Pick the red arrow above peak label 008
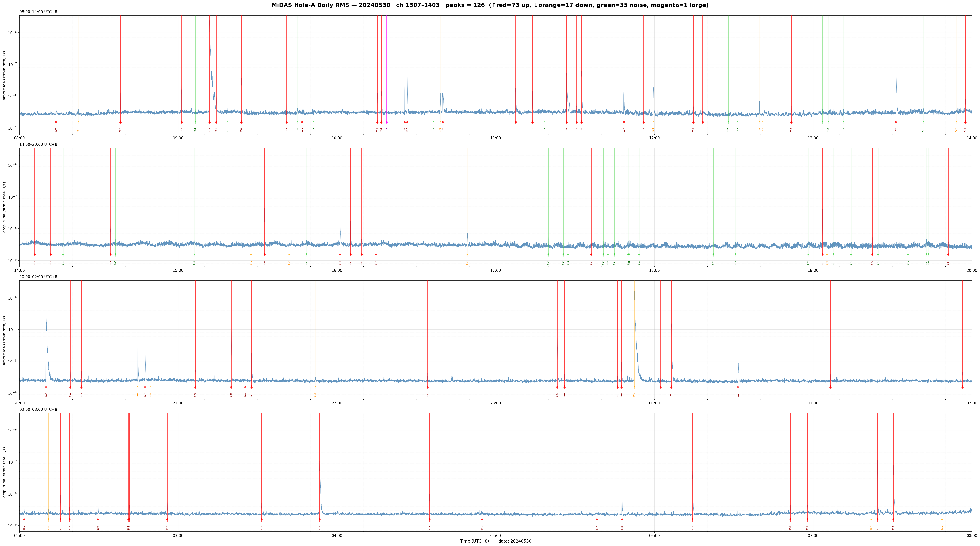Image resolution: width=980 pixels, height=546 pixels. pyautogui.click(x=241, y=122)
